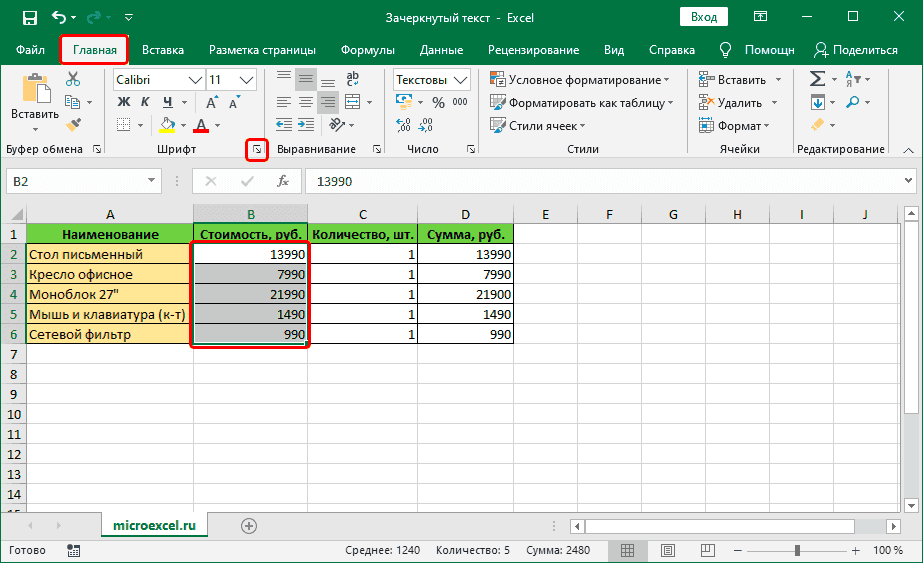Click the insert function fx icon
923x563 pixels.
(x=283, y=181)
